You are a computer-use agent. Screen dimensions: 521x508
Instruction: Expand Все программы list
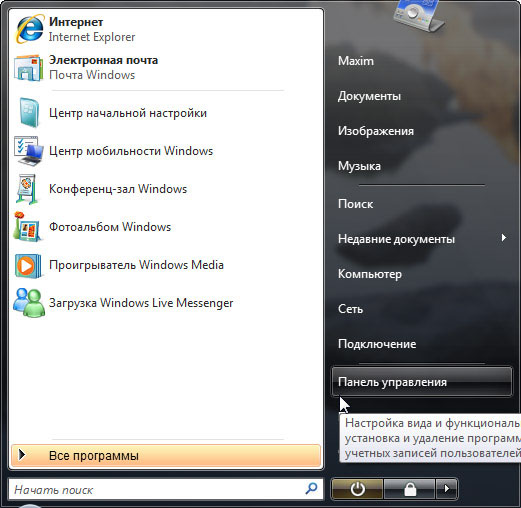click(x=166, y=455)
